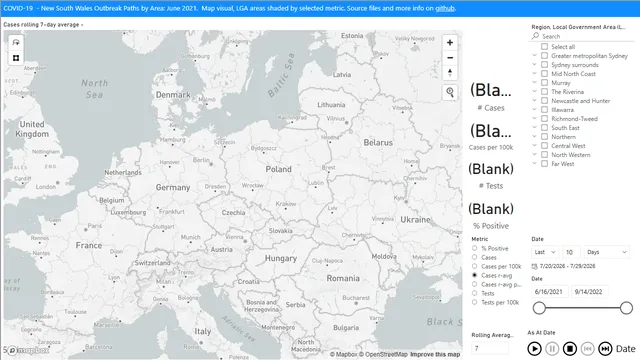Click the Mapbox logo

click(x=29, y=350)
